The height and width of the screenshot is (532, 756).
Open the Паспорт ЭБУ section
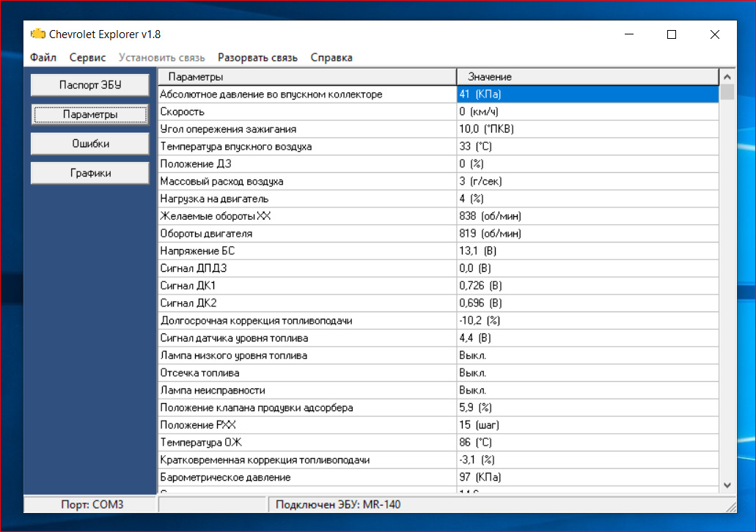(x=90, y=85)
